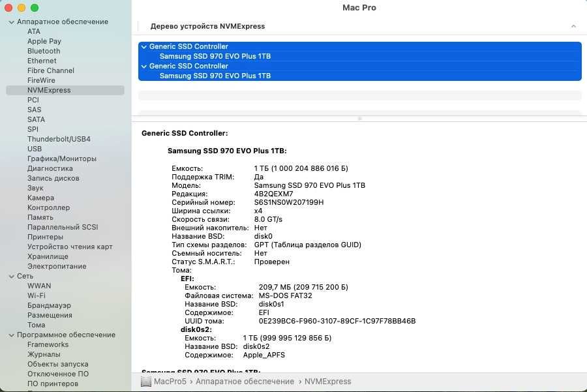Collapse the first Generic SSD Controller row
587x392 pixels.
tap(144, 47)
